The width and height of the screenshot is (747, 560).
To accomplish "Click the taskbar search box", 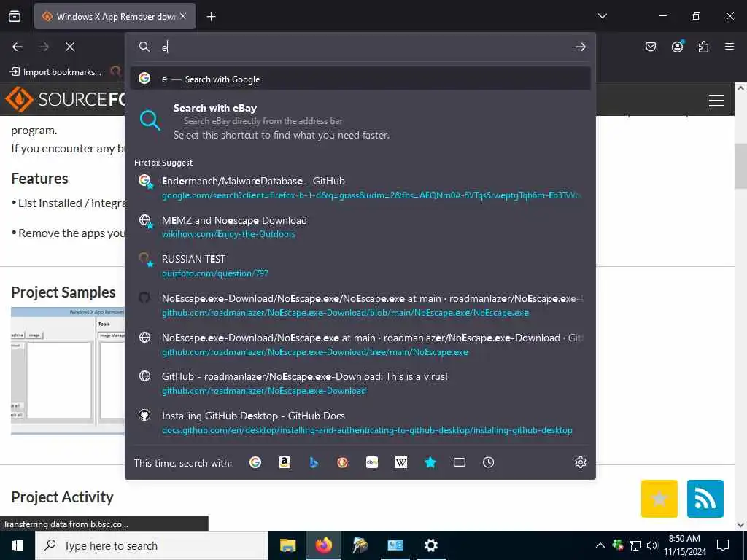I will [152, 545].
